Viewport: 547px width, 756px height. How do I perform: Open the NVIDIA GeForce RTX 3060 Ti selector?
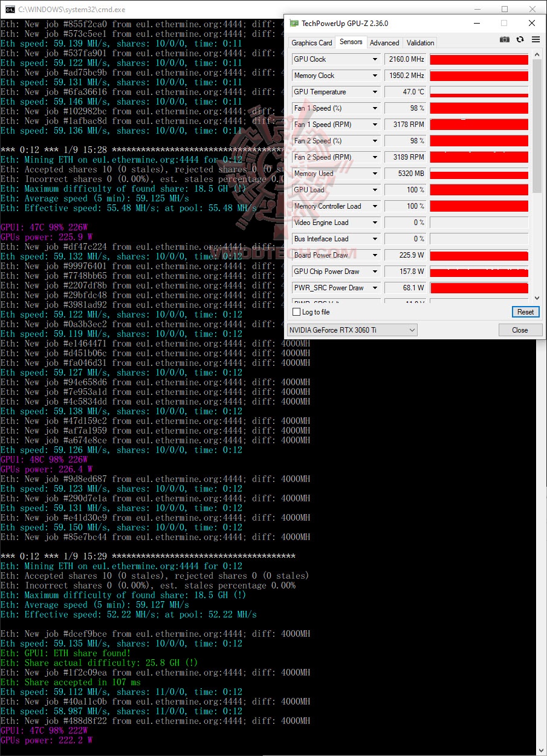(352, 330)
